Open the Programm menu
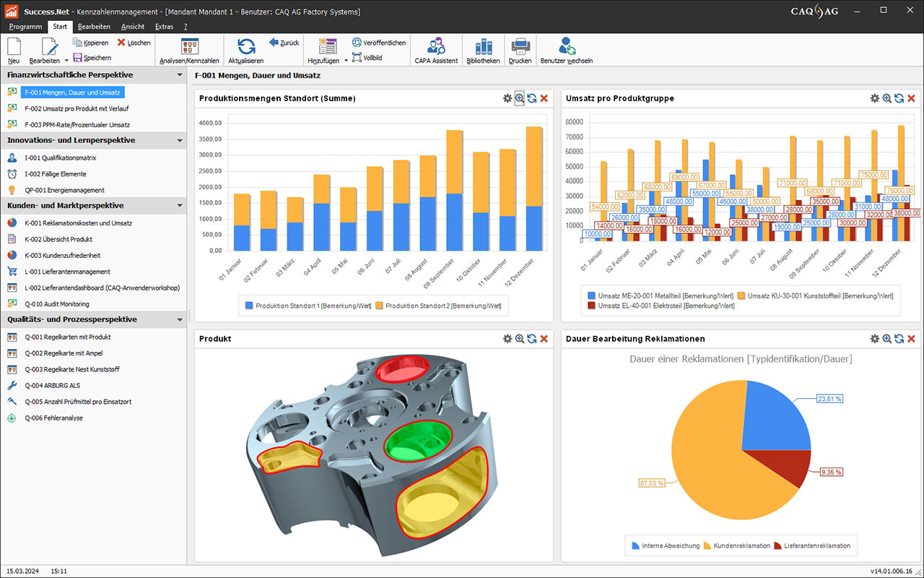Image resolution: width=924 pixels, height=578 pixels. click(x=25, y=27)
